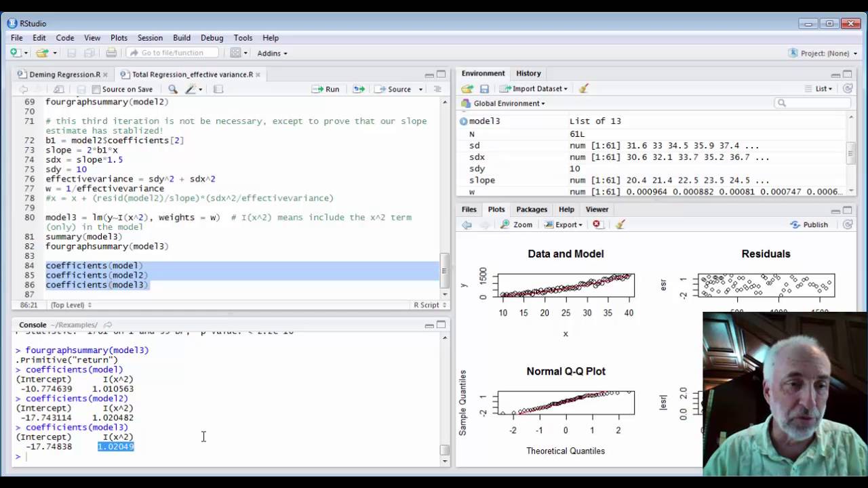Click the load workspace icon in Environment pane

click(467, 88)
